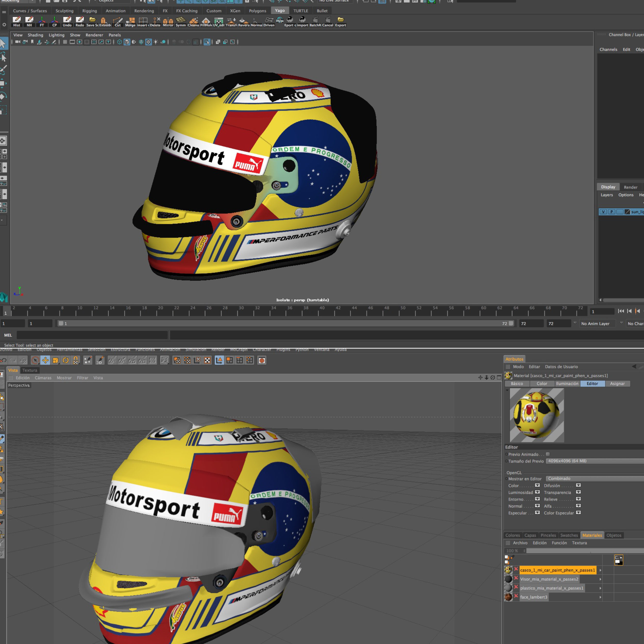The width and height of the screenshot is (644, 644).
Task: Open the Tamaño del Previo dropdown
Action: pos(595,461)
